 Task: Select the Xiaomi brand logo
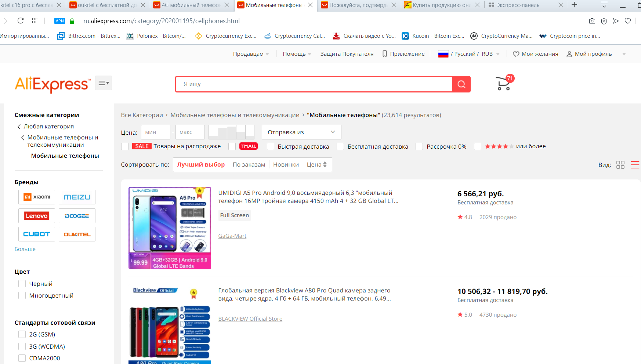[x=37, y=197]
